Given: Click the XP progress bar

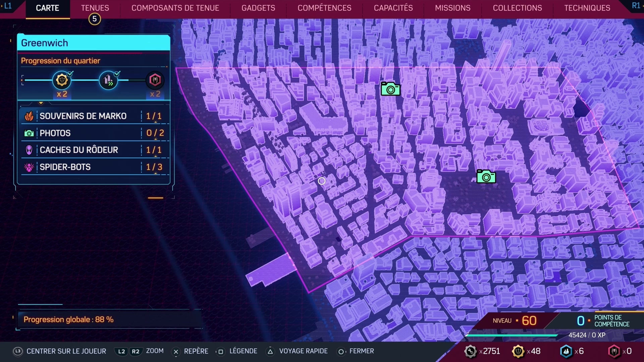Looking at the screenshot, I should (x=512, y=335).
